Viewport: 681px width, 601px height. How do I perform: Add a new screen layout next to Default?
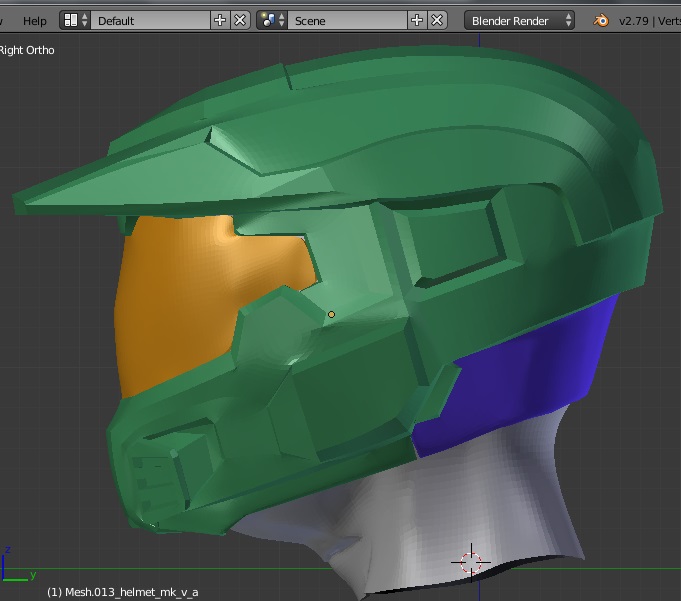(220, 20)
